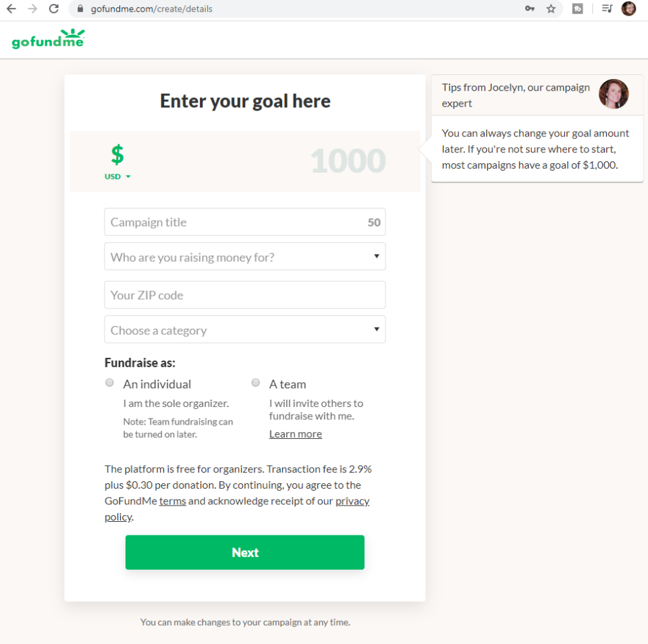This screenshot has width=648, height=644.
Task: Open the USD currency dropdown
Action: [x=116, y=176]
